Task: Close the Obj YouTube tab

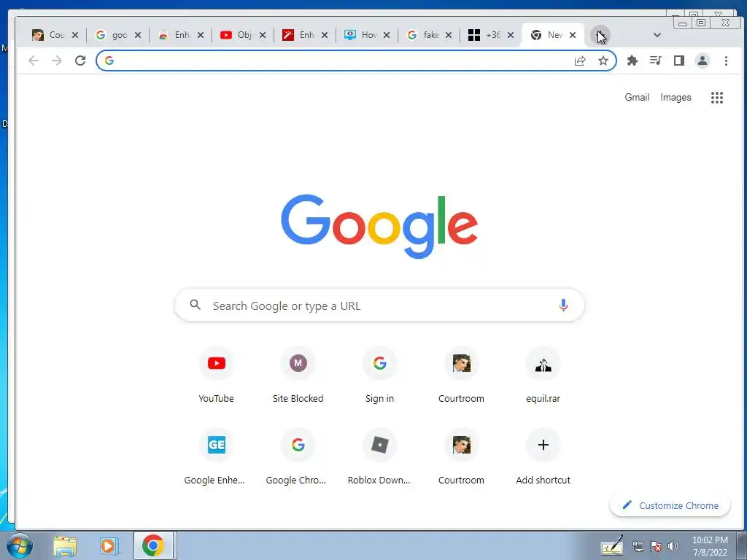Action: (263, 35)
